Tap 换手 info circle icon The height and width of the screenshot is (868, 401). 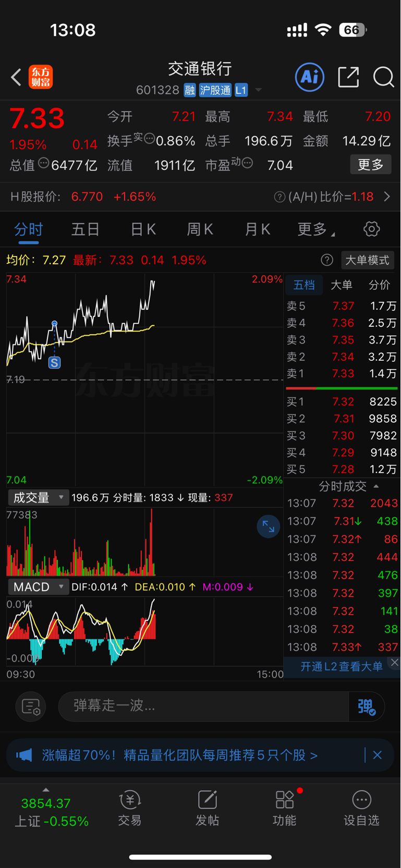coord(149,139)
